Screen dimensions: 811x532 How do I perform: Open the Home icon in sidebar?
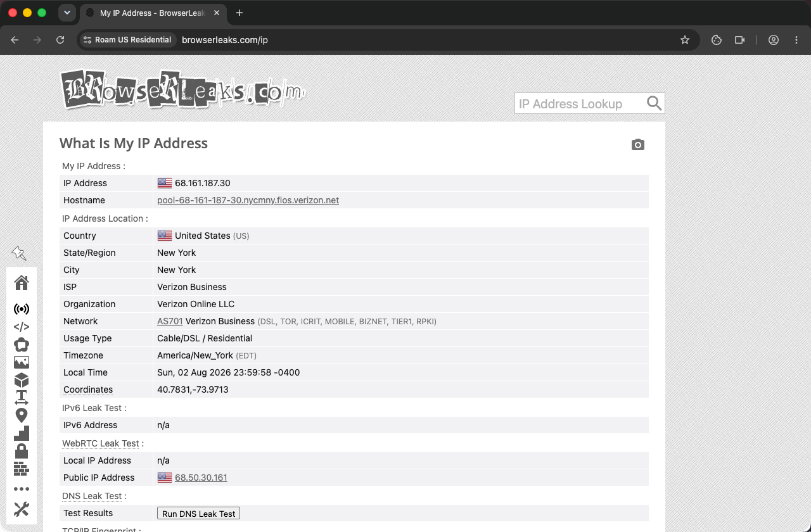tap(22, 282)
